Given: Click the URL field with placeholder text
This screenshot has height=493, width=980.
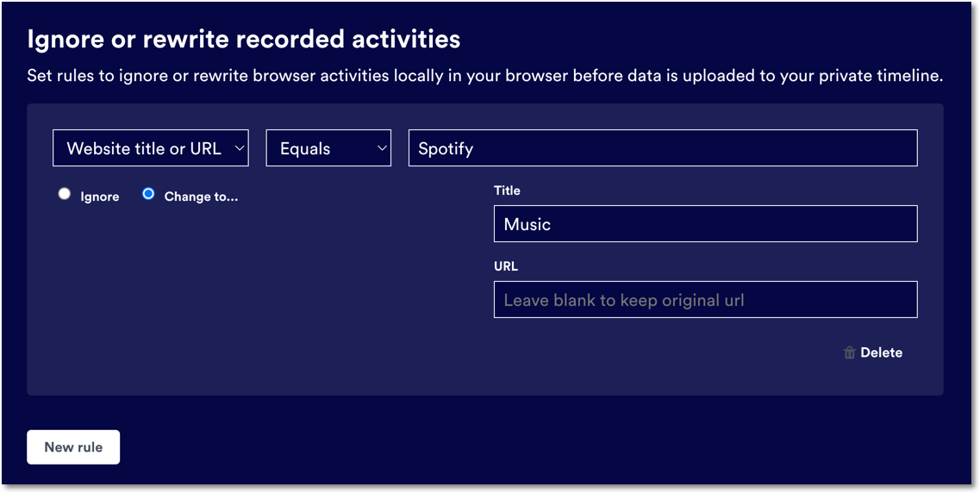Looking at the screenshot, I should coord(705,300).
